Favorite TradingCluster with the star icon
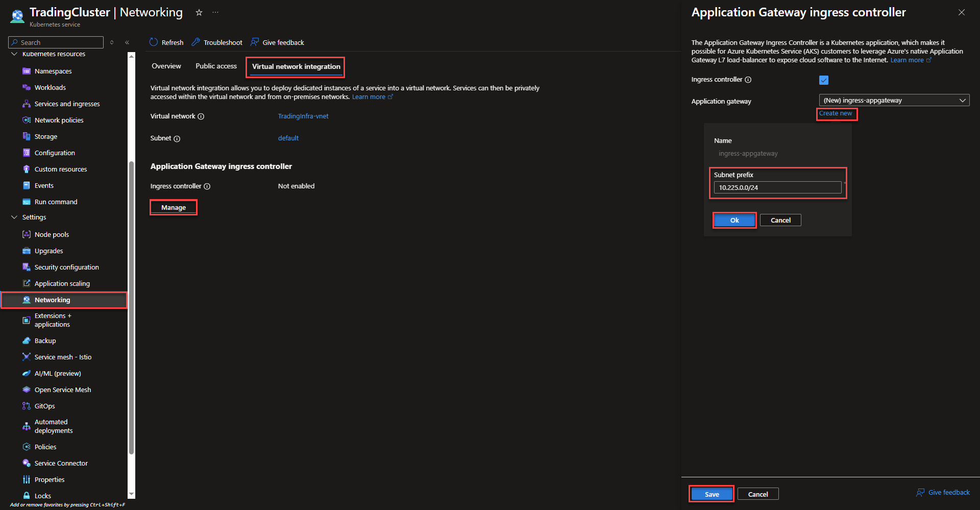 (x=199, y=13)
